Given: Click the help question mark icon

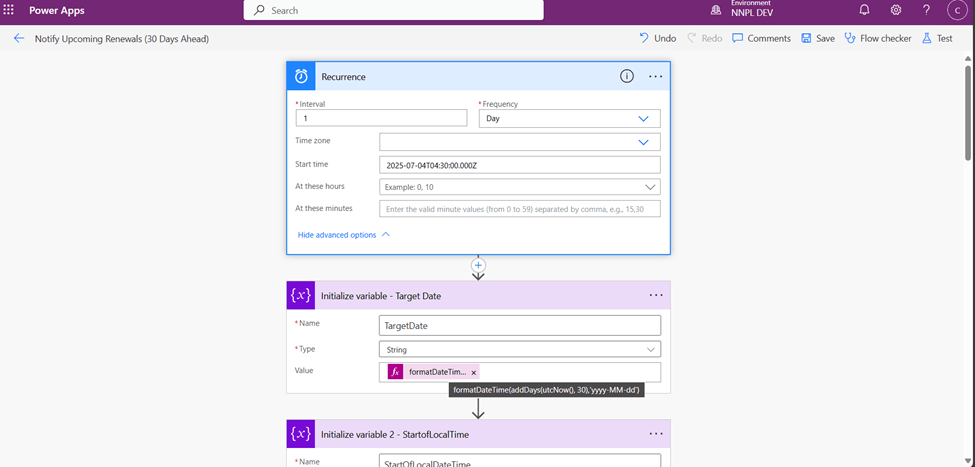Looking at the screenshot, I should pos(927,10).
